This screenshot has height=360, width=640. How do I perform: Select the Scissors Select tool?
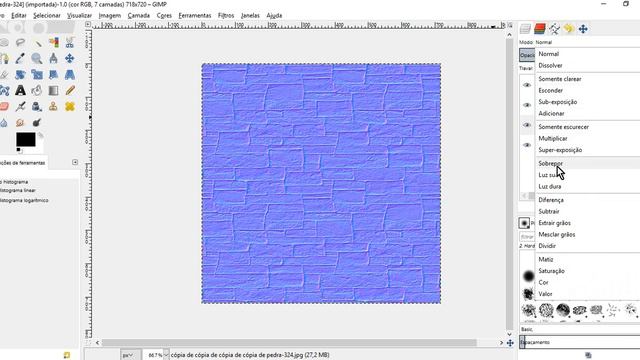click(70, 42)
